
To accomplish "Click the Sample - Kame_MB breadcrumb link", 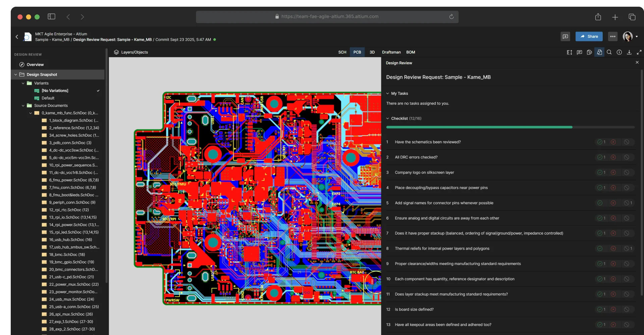I will click(x=52, y=40).
